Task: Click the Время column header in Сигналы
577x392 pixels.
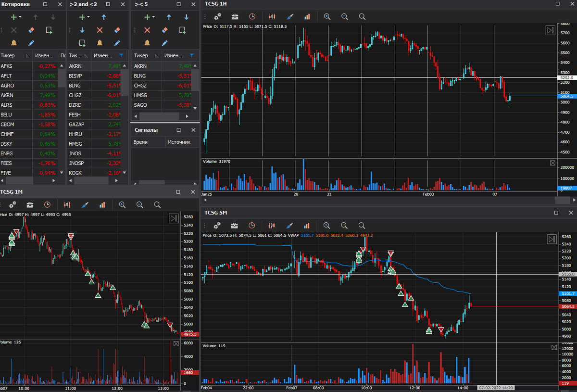Action: 148,142
